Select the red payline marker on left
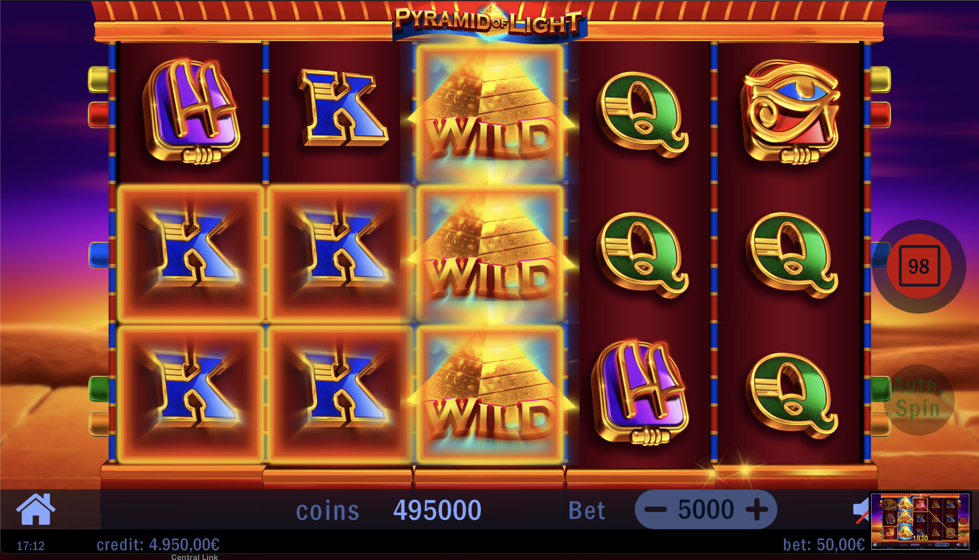979x560 pixels. pos(98,115)
